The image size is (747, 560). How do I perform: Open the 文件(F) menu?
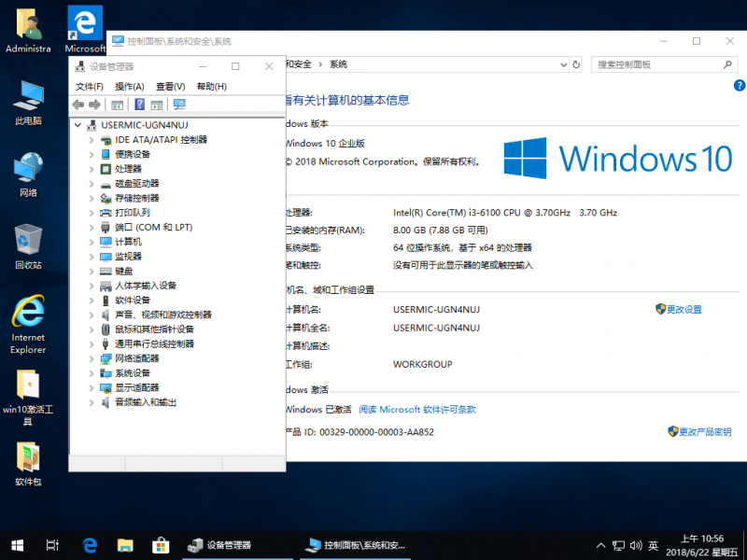tap(90, 87)
